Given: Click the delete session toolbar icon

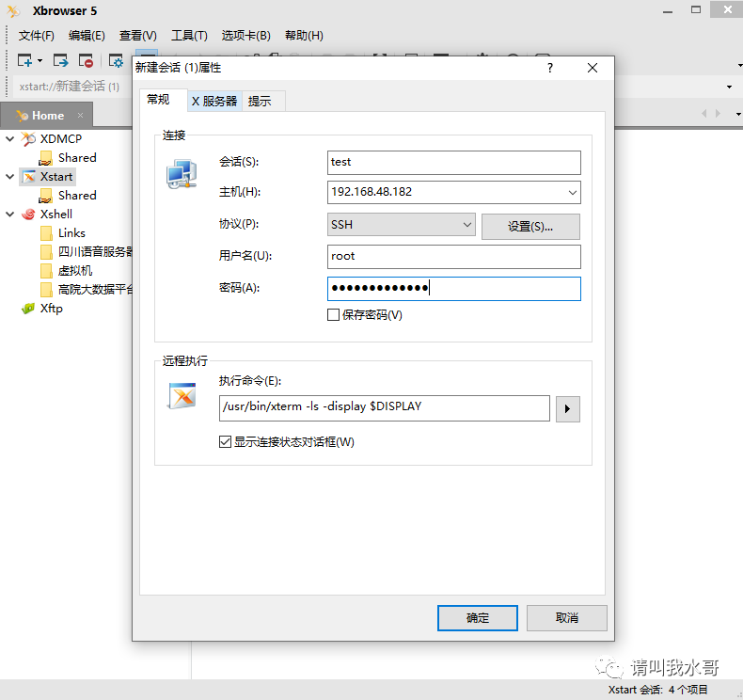Looking at the screenshot, I should click(x=86, y=60).
